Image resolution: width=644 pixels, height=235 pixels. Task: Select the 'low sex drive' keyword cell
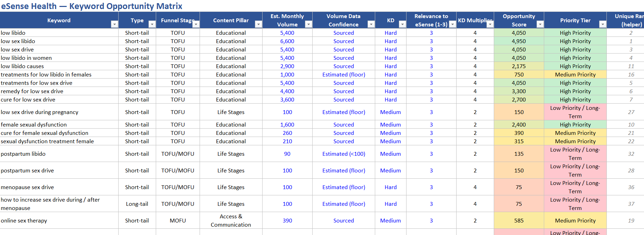click(x=59, y=49)
